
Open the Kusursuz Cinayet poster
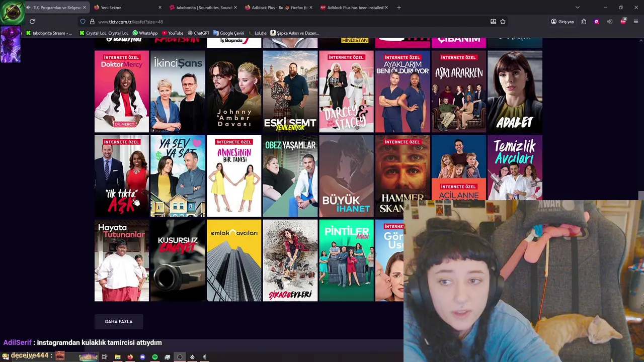tap(178, 260)
